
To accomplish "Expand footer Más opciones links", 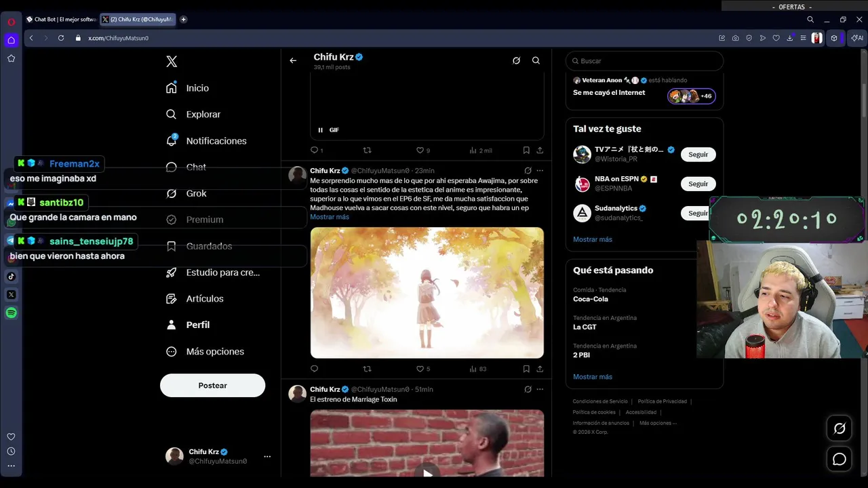I will click(658, 423).
